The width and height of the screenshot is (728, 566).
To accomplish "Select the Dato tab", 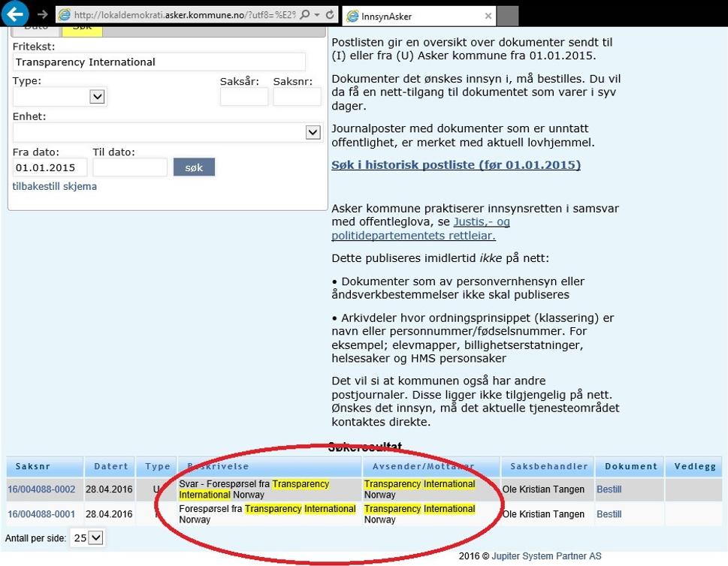I will [x=36, y=31].
